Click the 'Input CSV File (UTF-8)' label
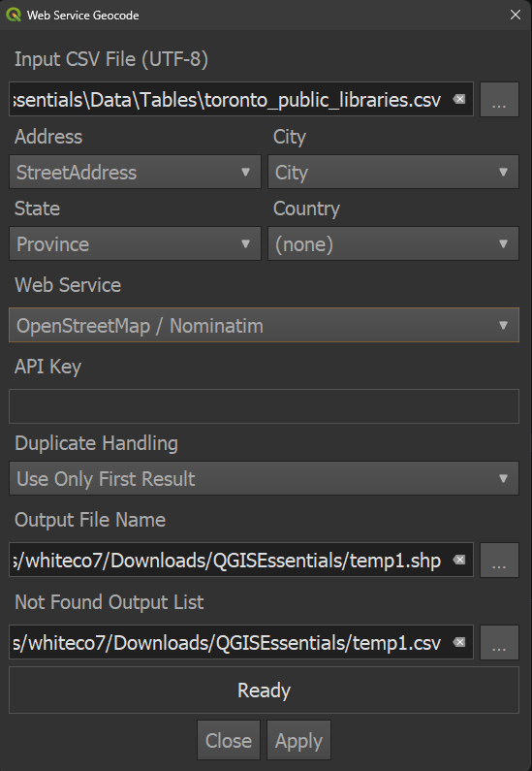532x771 pixels. coord(111,59)
